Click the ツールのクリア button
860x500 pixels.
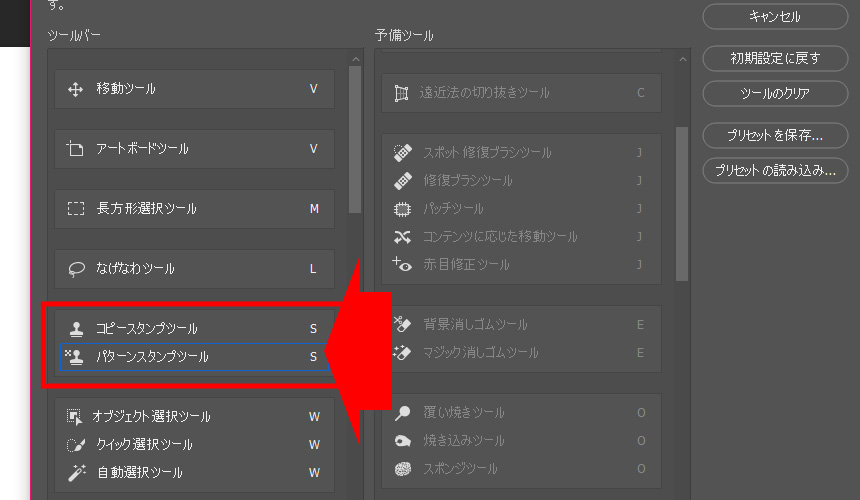(775, 94)
